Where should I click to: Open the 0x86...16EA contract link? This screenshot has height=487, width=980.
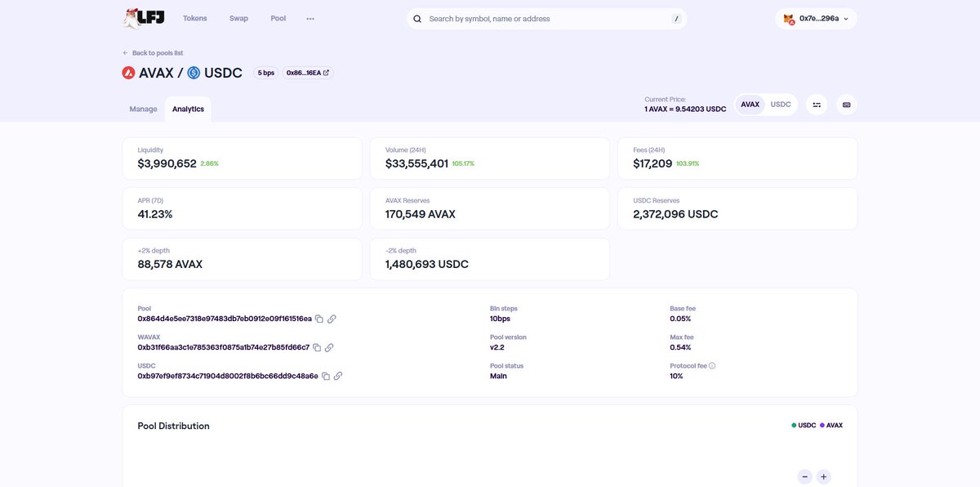[308, 73]
